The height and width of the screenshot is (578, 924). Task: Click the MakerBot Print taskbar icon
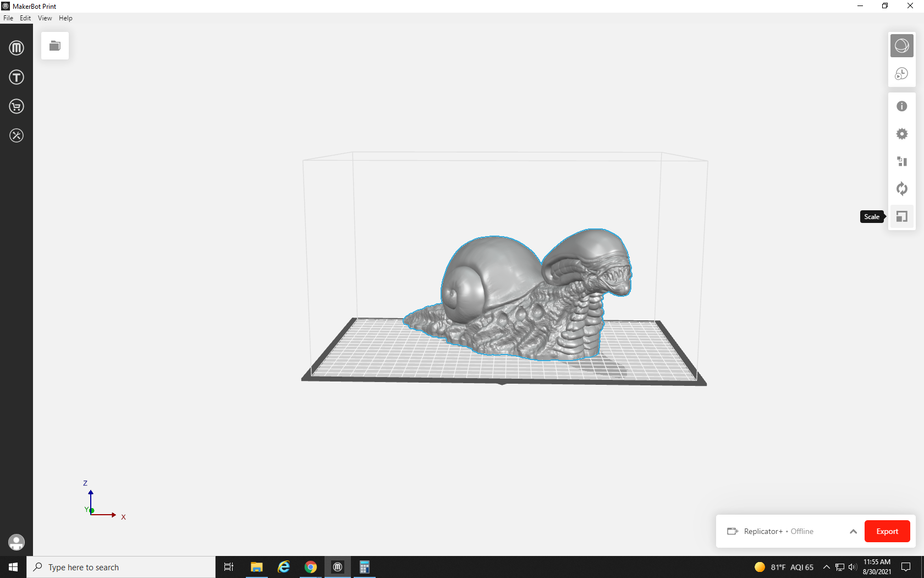coord(338,567)
